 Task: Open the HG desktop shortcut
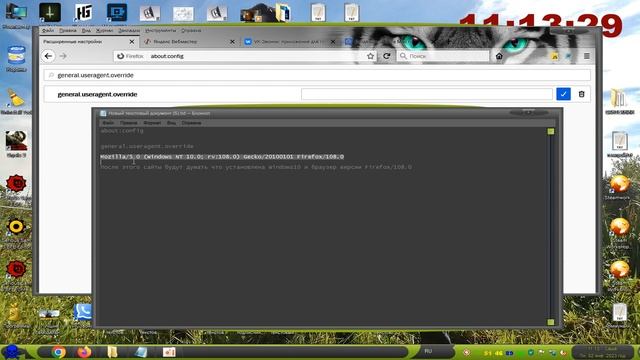[x=83, y=12]
